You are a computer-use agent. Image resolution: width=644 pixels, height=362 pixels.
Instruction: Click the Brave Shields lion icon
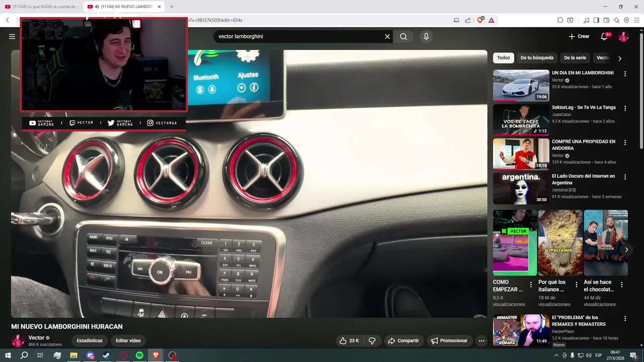click(x=480, y=20)
